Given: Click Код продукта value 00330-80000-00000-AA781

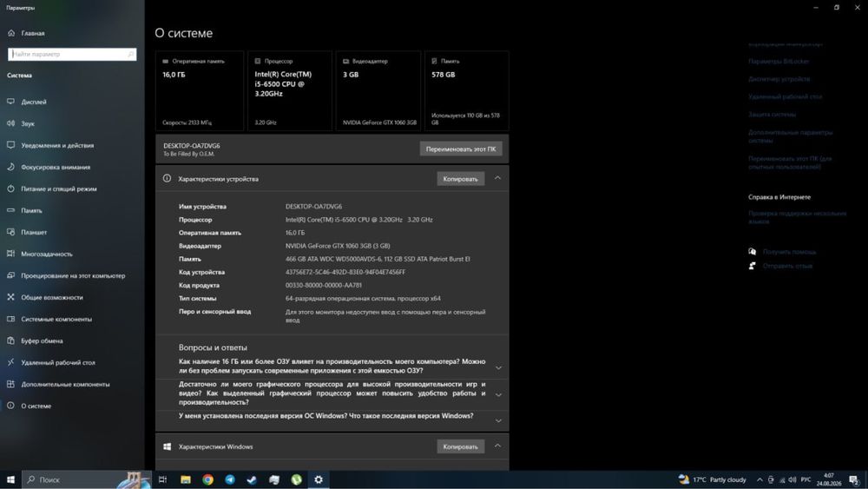Looking at the screenshot, I should coord(323,285).
